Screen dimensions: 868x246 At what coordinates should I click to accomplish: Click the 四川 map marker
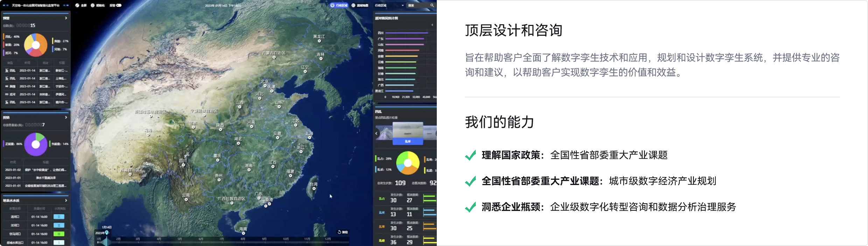pos(183,165)
